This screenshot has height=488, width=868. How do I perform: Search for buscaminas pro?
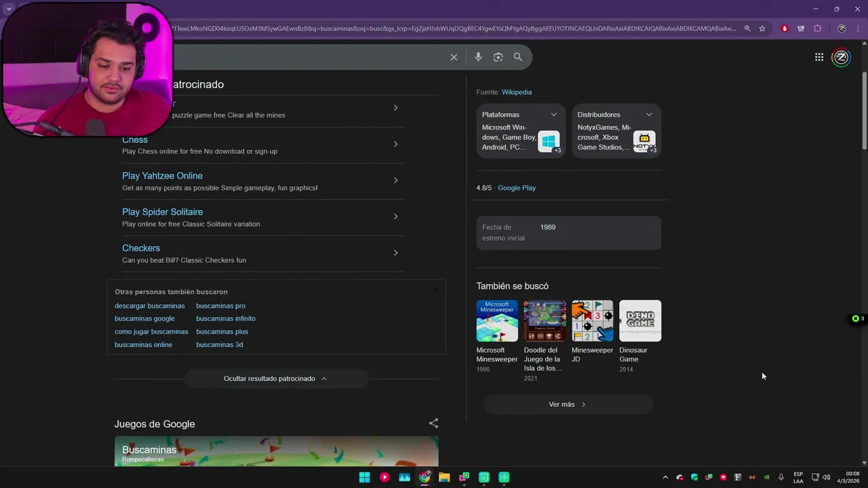[x=220, y=306]
